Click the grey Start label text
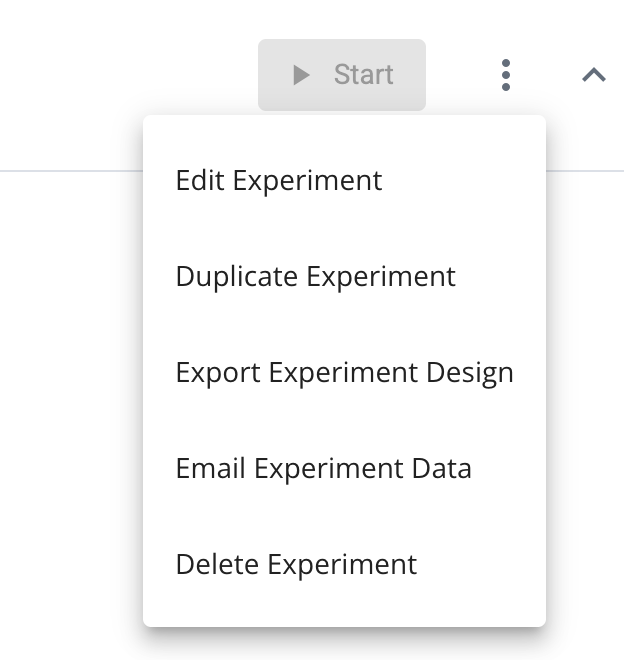The width and height of the screenshot is (624, 660). pos(363,75)
